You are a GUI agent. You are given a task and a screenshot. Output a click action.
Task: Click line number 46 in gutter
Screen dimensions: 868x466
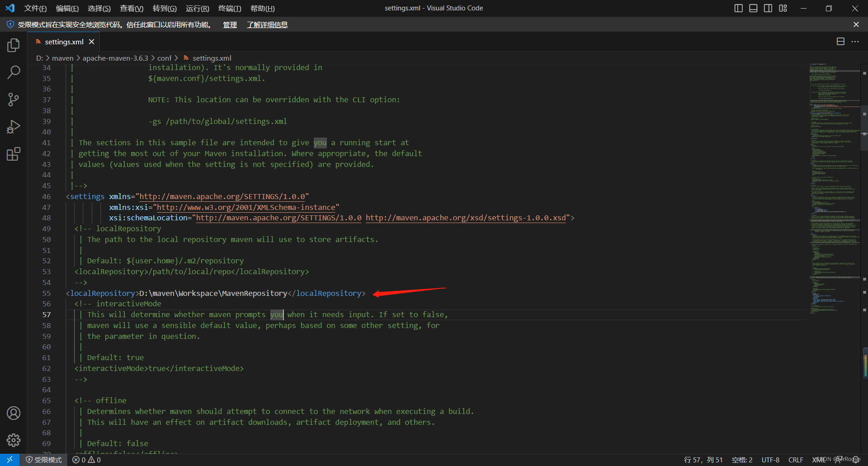pyautogui.click(x=47, y=196)
